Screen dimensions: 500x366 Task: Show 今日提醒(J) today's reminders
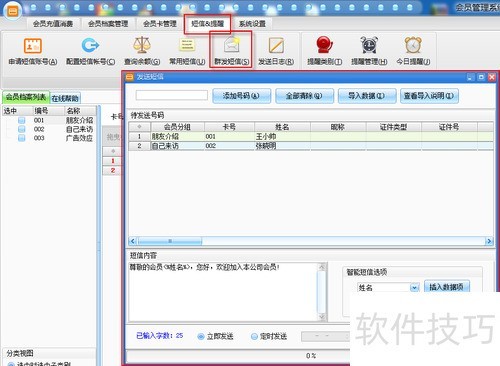pos(413,51)
